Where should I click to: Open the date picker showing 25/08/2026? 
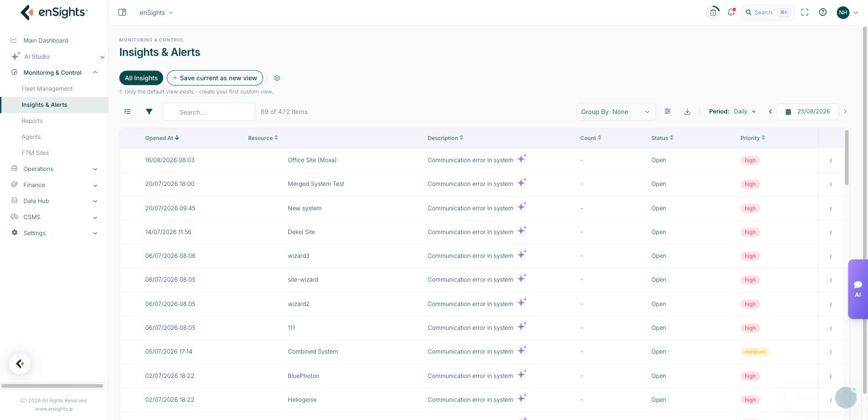tap(808, 112)
